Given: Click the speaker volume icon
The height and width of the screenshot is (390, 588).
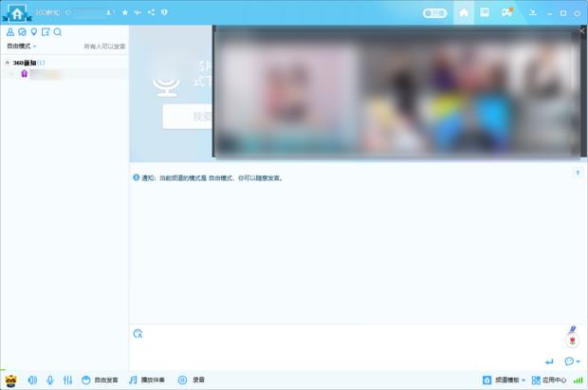Looking at the screenshot, I should click(x=32, y=381).
